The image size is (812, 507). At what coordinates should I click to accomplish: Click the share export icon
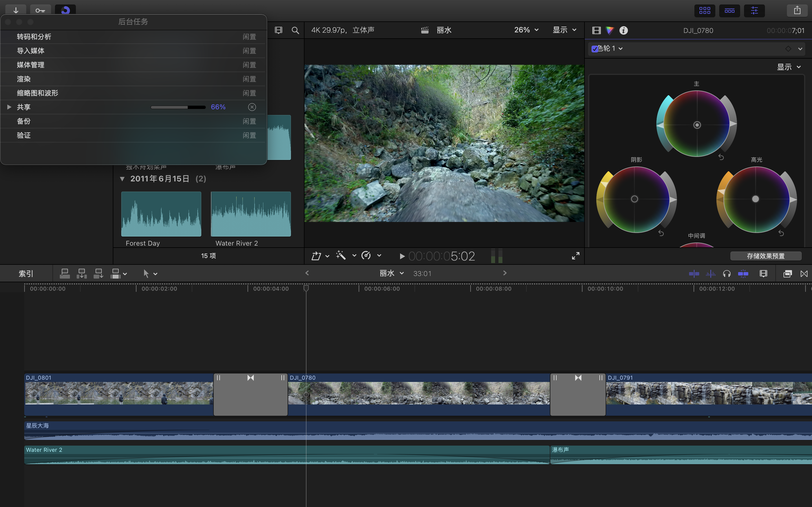click(x=797, y=10)
